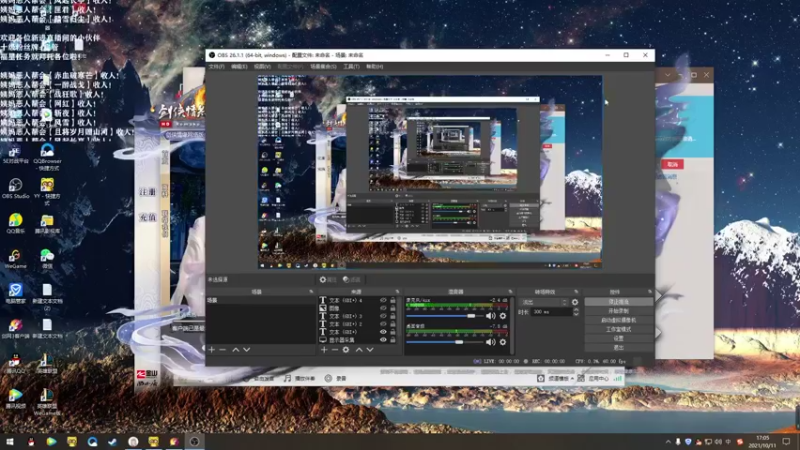Click 启动虚拟摄像机 button

point(618,320)
